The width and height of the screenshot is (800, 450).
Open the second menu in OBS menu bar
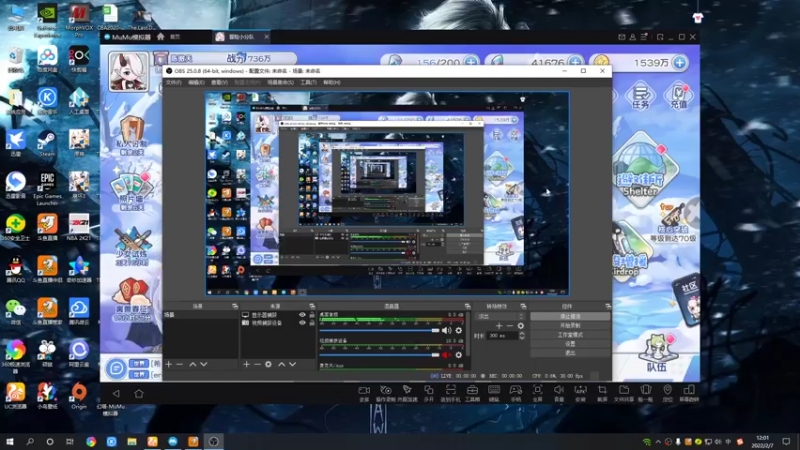(196, 82)
